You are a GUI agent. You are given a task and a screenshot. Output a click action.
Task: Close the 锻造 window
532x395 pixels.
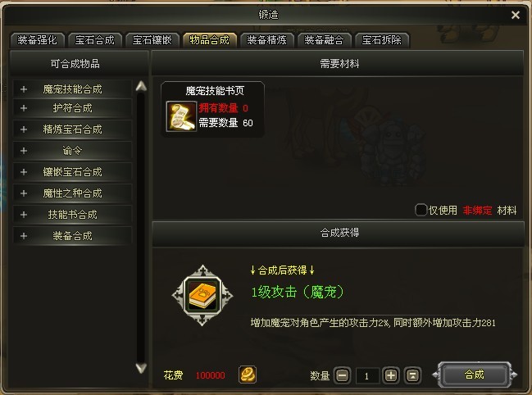click(x=516, y=15)
